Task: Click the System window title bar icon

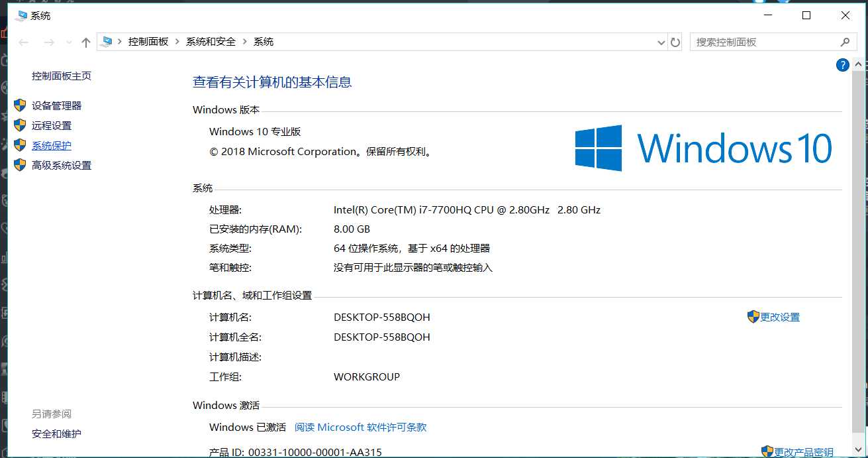Action: coord(21,15)
